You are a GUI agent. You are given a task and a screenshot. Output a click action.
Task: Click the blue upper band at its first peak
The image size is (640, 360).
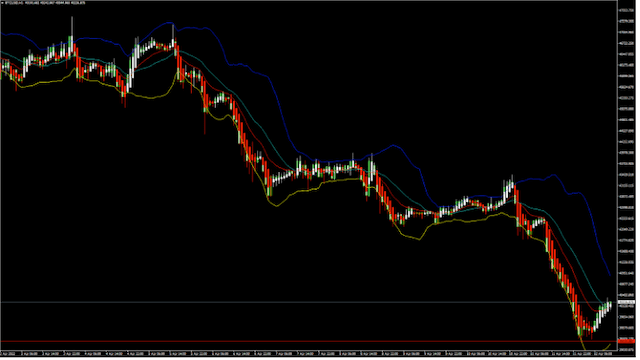pyautogui.click(x=169, y=23)
